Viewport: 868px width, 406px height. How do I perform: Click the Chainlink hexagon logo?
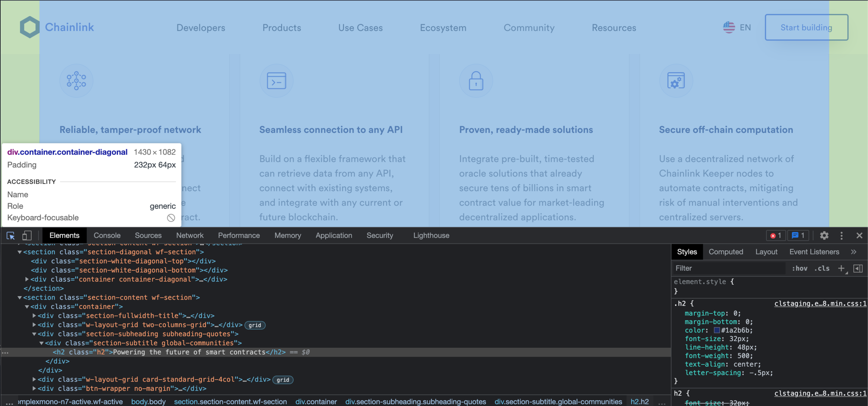30,27
